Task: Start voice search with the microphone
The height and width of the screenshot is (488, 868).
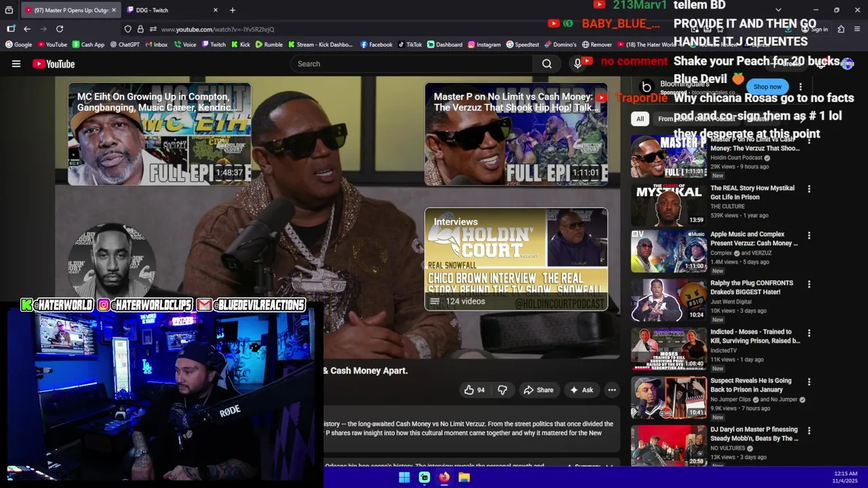Action: click(x=577, y=64)
